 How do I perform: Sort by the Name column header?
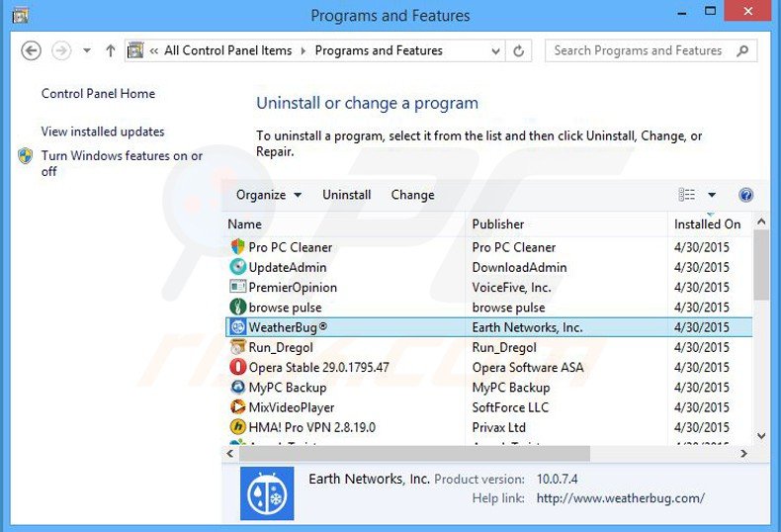(x=345, y=224)
